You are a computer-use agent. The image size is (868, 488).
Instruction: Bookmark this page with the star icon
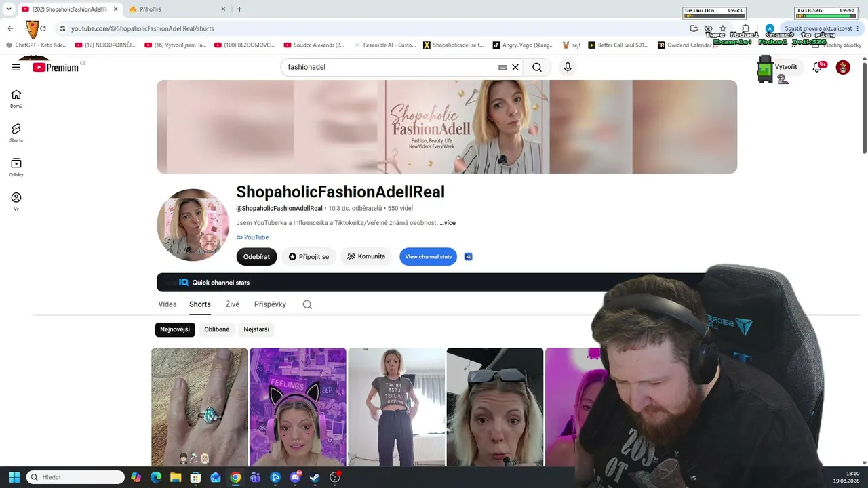coord(723,28)
